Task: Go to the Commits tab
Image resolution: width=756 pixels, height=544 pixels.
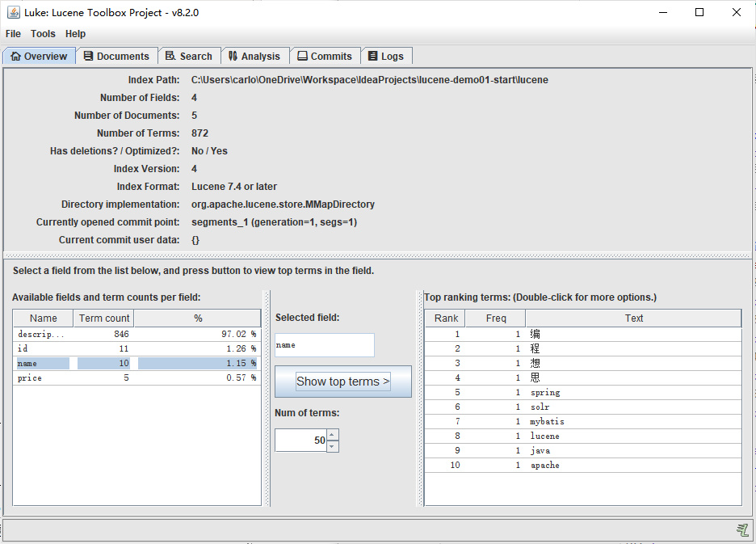Action: (x=325, y=56)
